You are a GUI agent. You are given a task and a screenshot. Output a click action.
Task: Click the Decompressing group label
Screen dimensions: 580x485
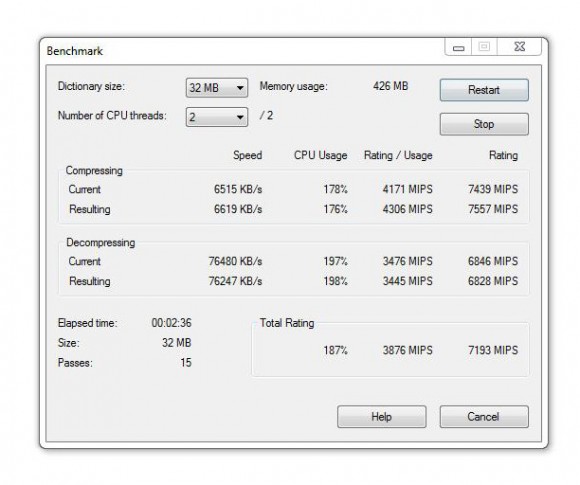(101, 243)
